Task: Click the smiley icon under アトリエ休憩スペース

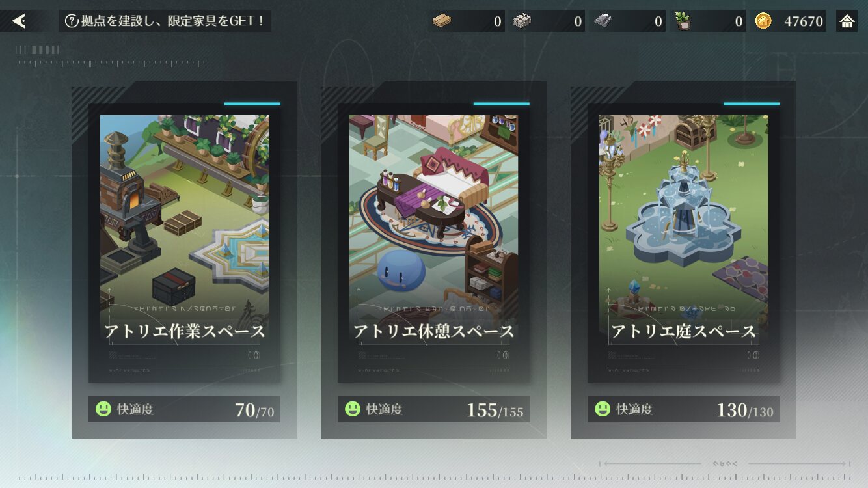Action: pos(353,409)
